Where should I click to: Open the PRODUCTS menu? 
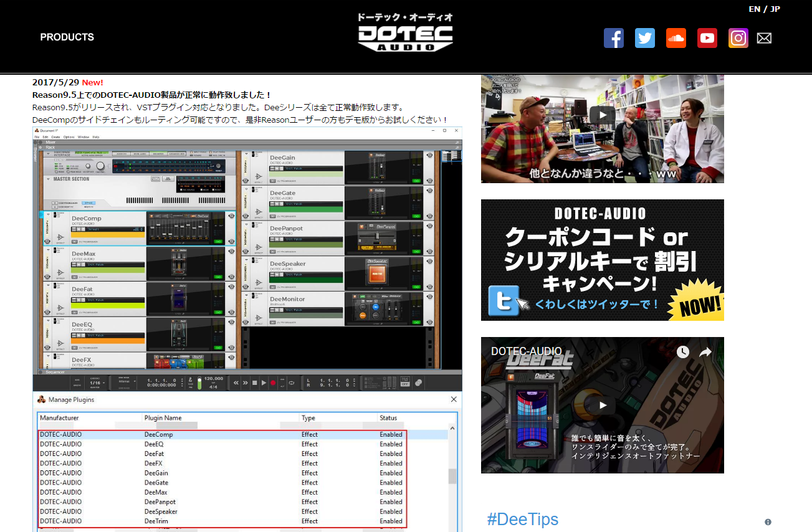[67, 37]
